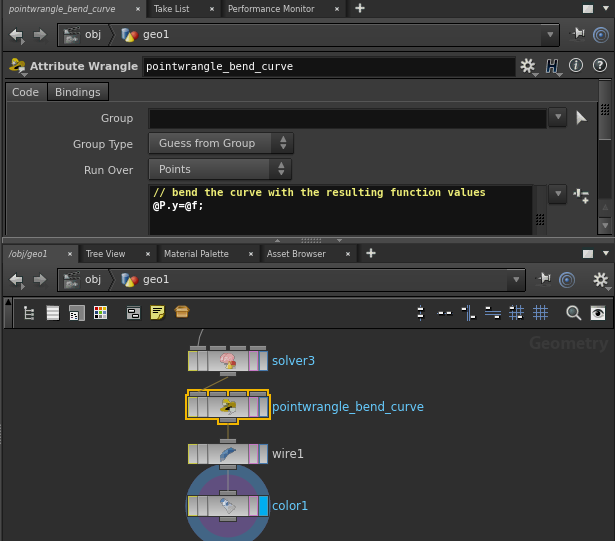615x541 pixels.
Task: Open the parameter gear settings menu
Action: (x=528, y=66)
